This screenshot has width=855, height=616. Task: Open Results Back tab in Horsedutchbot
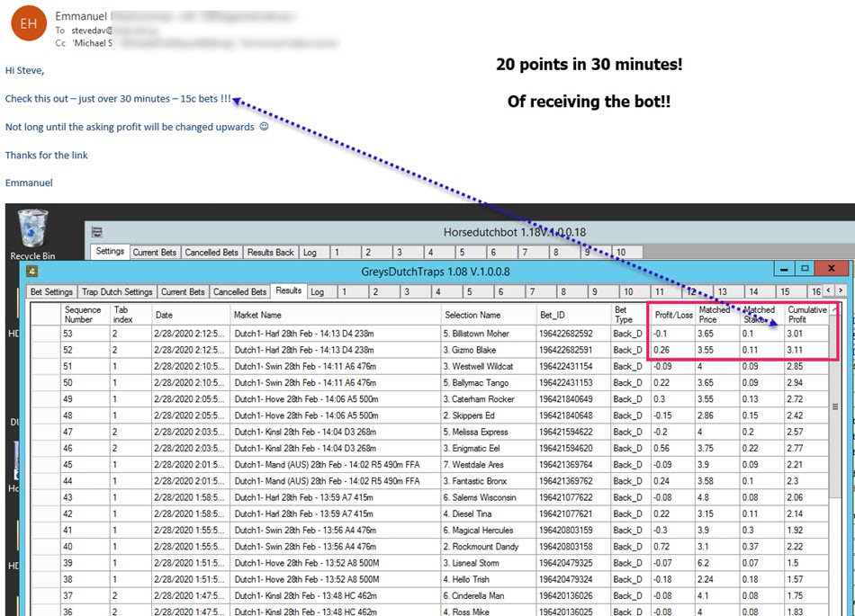[272, 253]
